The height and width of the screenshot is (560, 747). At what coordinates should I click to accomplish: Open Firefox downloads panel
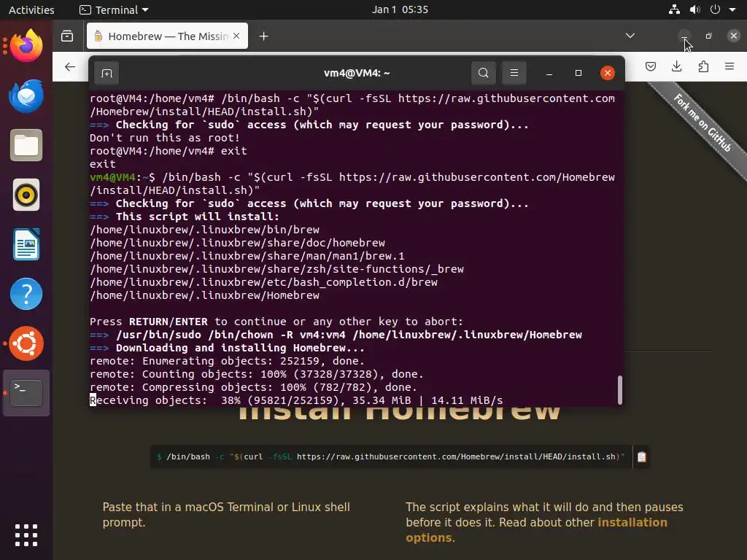coord(677,66)
